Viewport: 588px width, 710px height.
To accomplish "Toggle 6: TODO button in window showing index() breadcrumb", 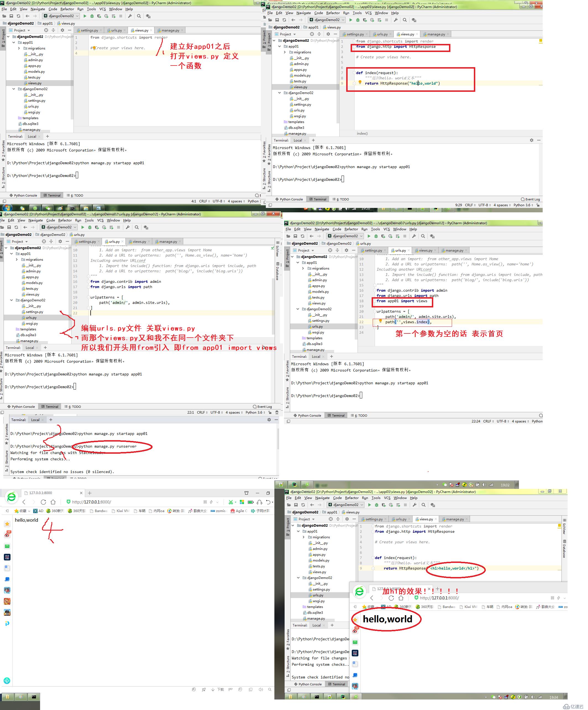I will click(x=341, y=199).
